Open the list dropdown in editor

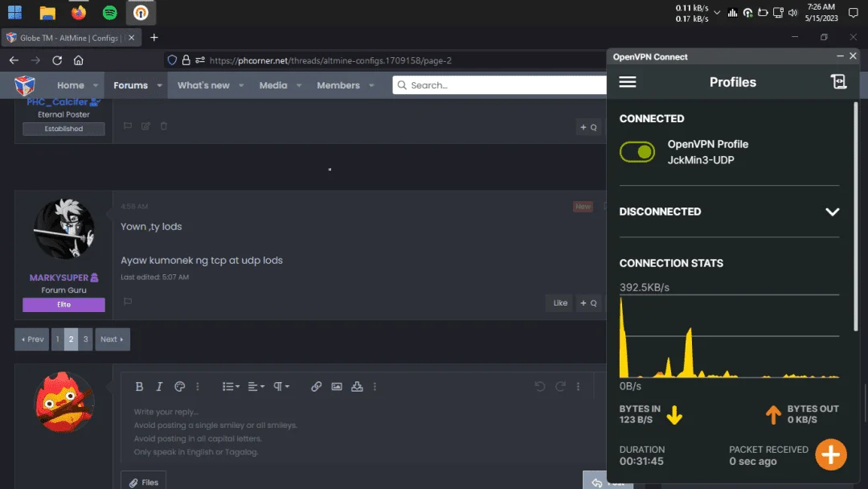[231, 387]
